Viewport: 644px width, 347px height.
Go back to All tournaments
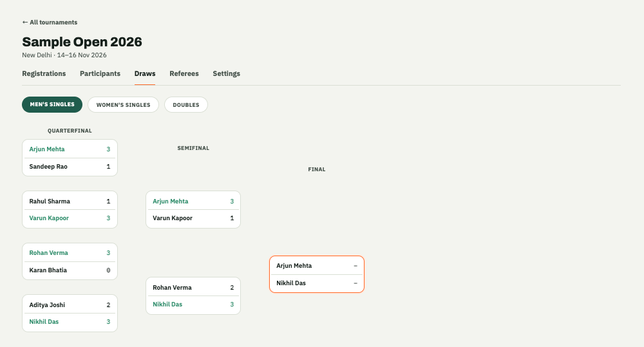[x=50, y=22]
